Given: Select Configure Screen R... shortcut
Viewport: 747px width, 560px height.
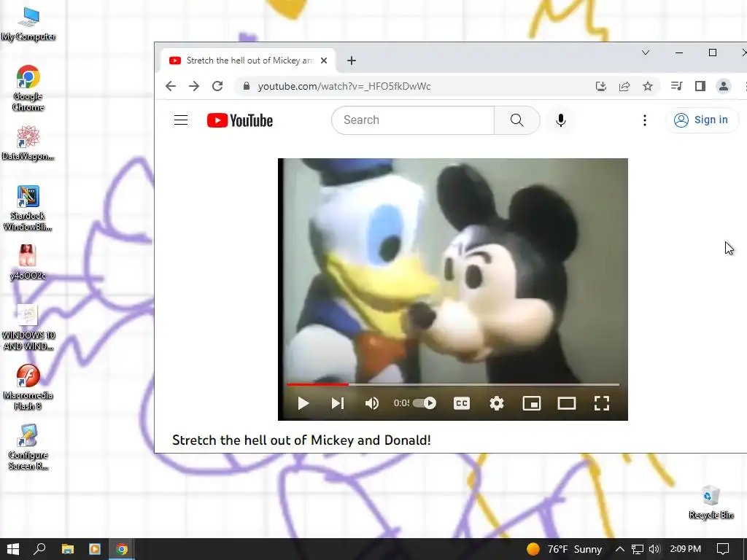Looking at the screenshot, I should (28, 447).
